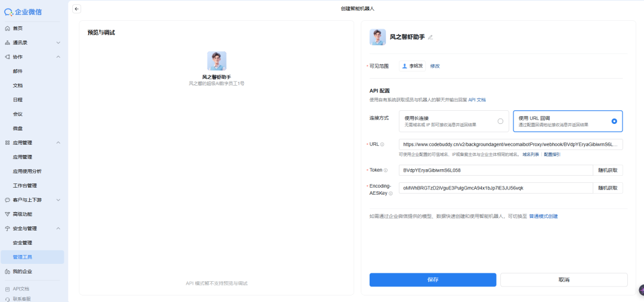The height and width of the screenshot is (302, 644).
Task: Select the 使用长连接 radio option
Action: (x=500, y=121)
